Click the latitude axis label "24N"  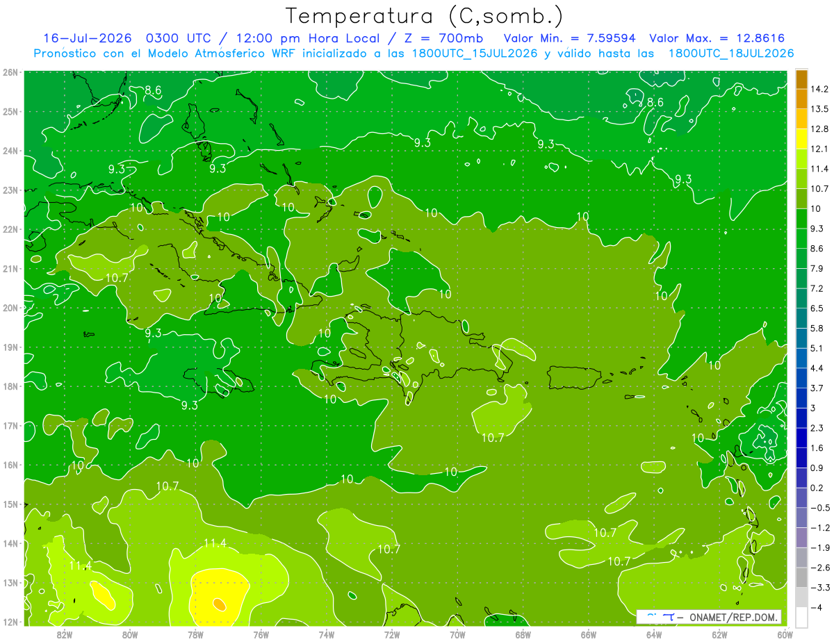[x=10, y=151]
